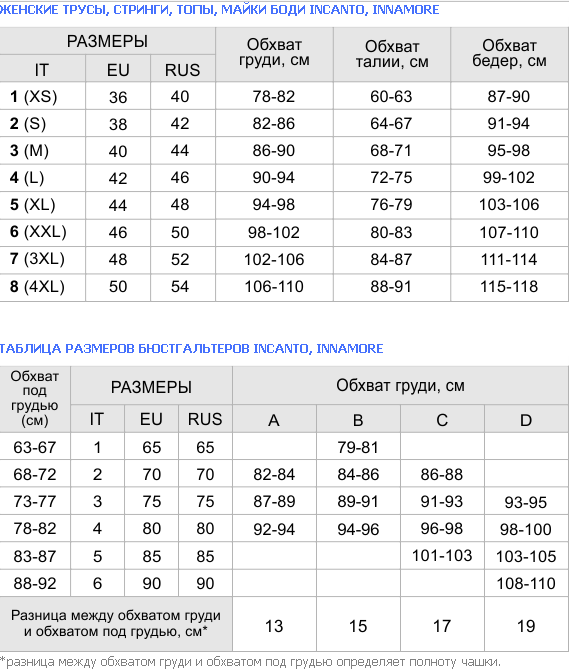This screenshot has height=671, width=569.
Task: Select the 1 (XS) size cell
Action: tap(42, 96)
